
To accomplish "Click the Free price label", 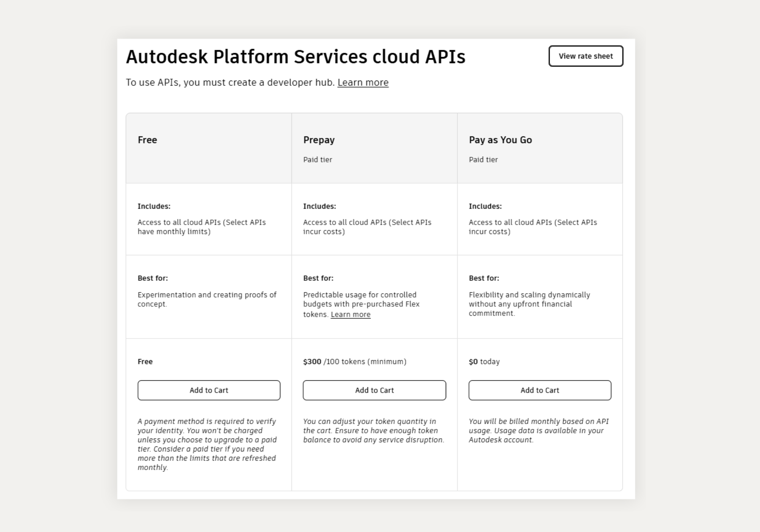I will click(x=145, y=362).
